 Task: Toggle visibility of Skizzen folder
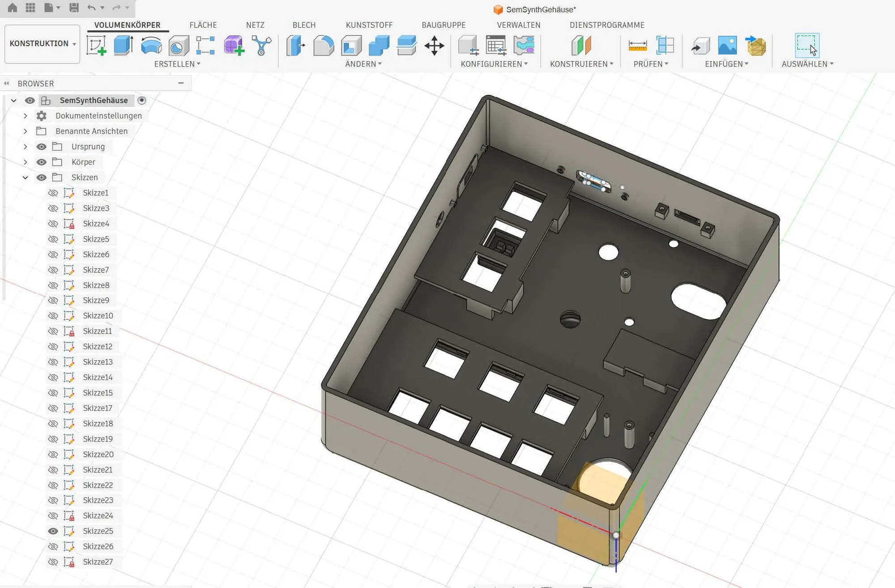coord(42,178)
